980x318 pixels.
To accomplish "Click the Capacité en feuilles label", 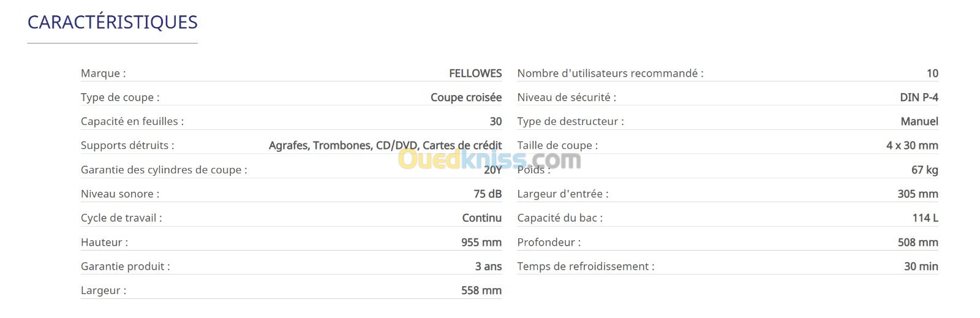I will tap(132, 121).
